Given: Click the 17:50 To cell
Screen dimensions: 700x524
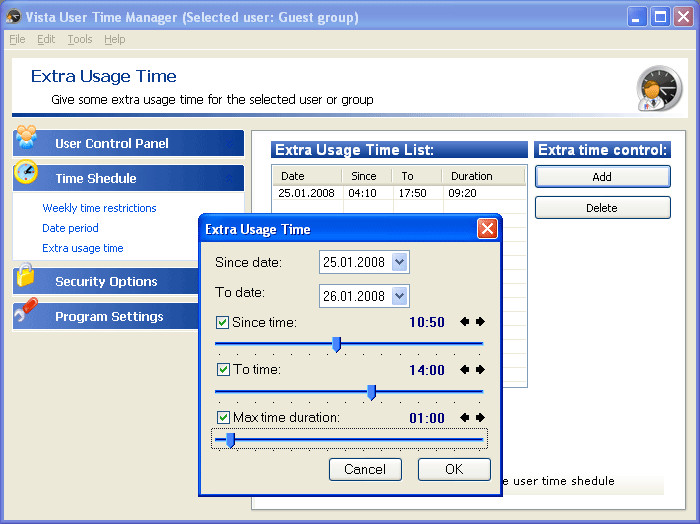Looking at the screenshot, I should [x=412, y=193].
